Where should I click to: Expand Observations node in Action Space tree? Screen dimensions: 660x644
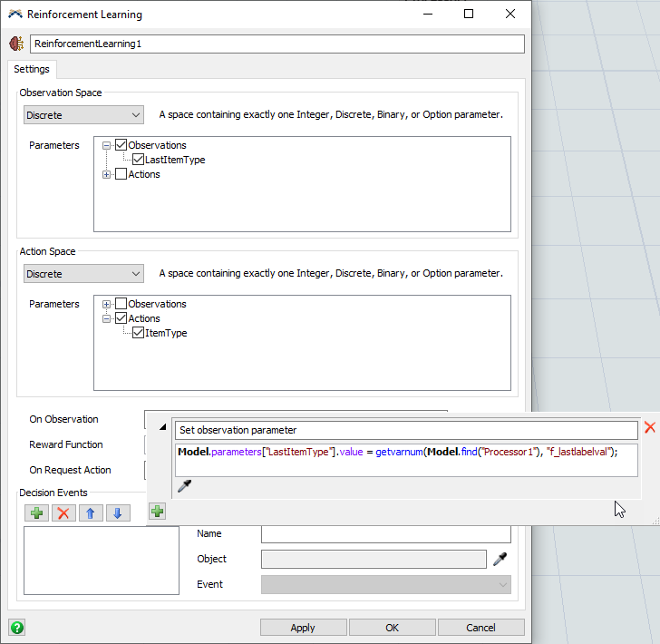click(107, 304)
